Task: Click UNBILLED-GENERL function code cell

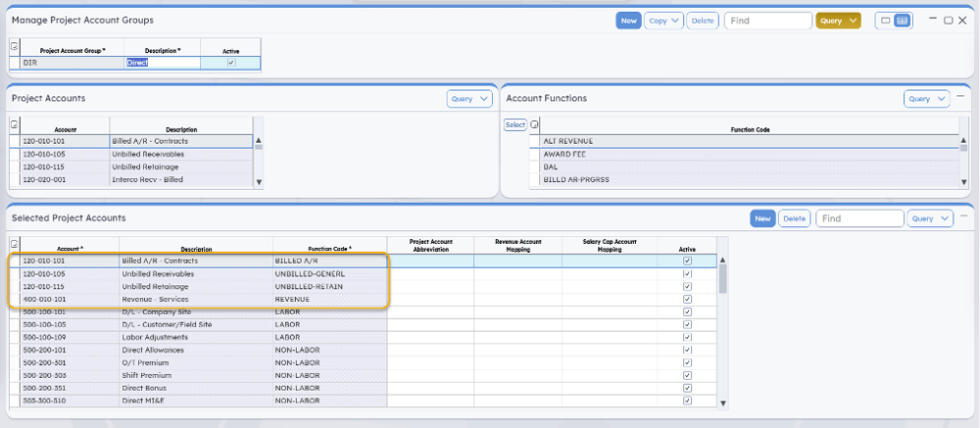Action: (330, 273)
